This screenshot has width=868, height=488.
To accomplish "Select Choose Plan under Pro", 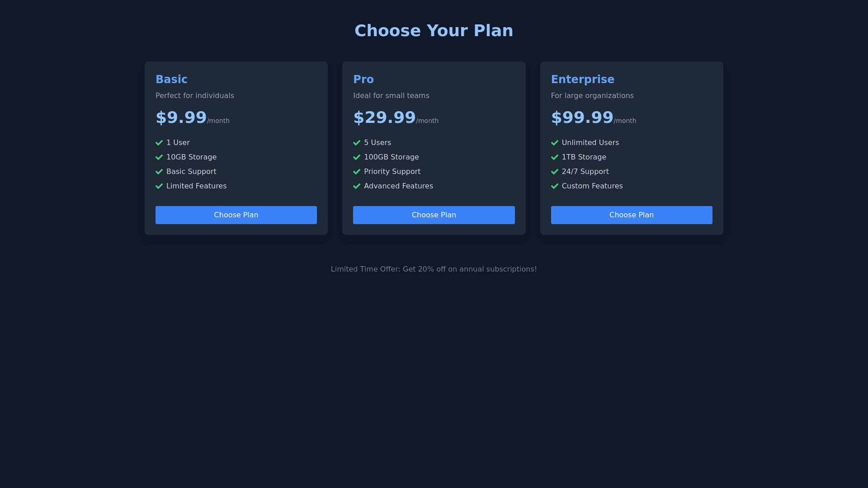I will 434,215.
